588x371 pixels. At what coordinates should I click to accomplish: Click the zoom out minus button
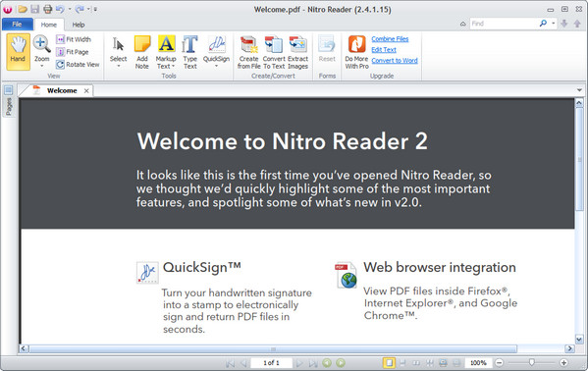(x=499, y=363)
